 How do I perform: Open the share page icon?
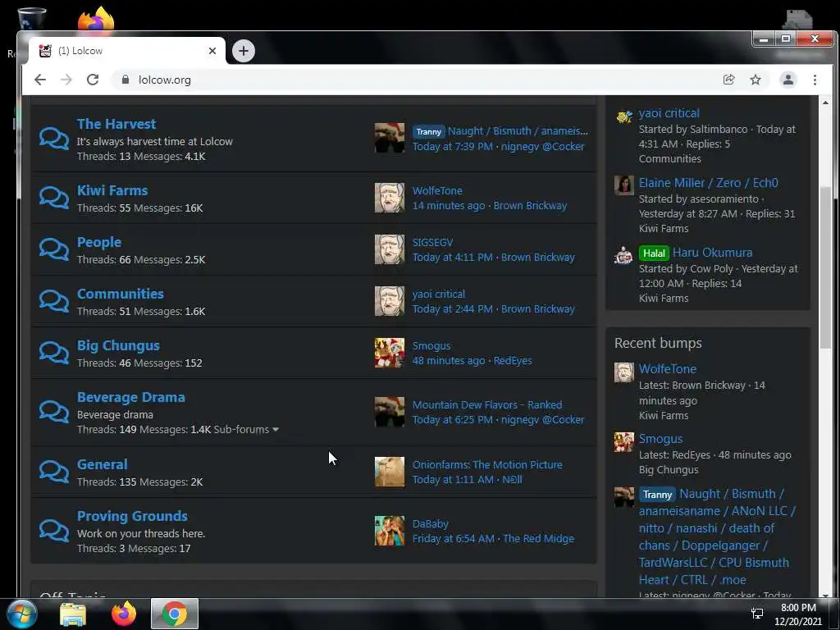(728, 80)
